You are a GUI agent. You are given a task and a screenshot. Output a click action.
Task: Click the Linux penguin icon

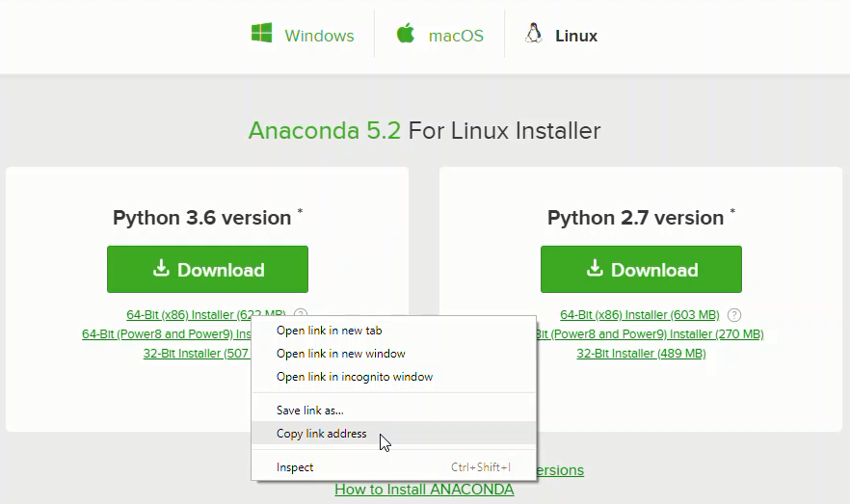[534, 34]
